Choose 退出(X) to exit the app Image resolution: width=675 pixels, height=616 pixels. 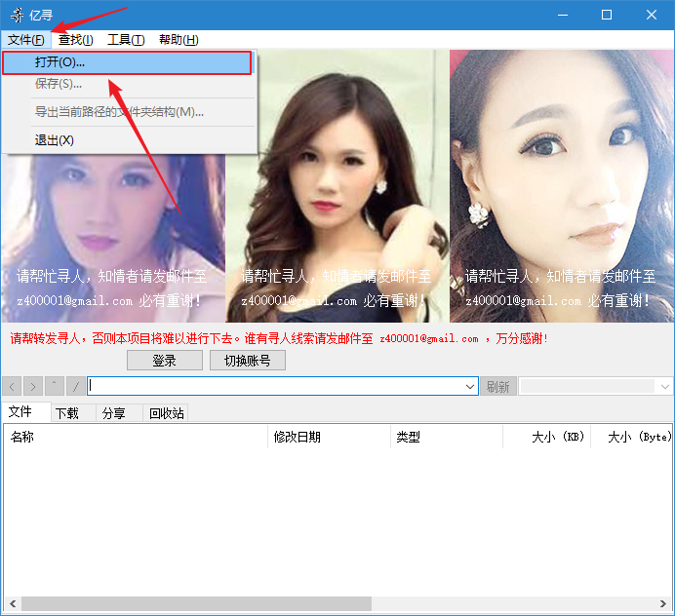click(x=129, y=140)
